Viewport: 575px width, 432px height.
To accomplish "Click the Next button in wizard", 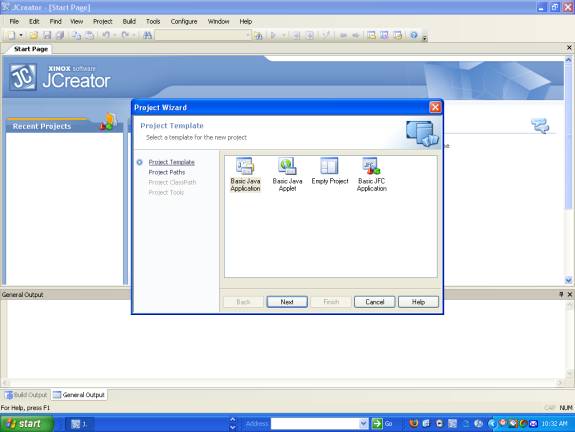I will tap(287, 302).
